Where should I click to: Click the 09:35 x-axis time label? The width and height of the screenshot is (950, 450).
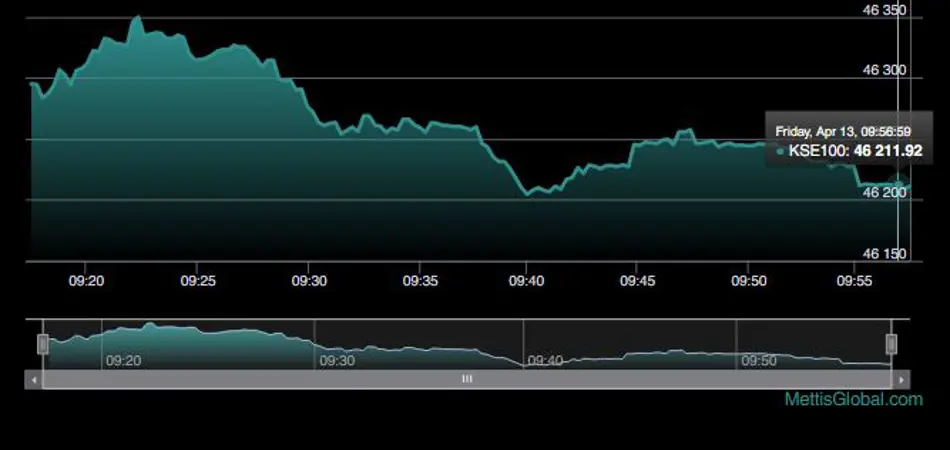click(420, 282)
